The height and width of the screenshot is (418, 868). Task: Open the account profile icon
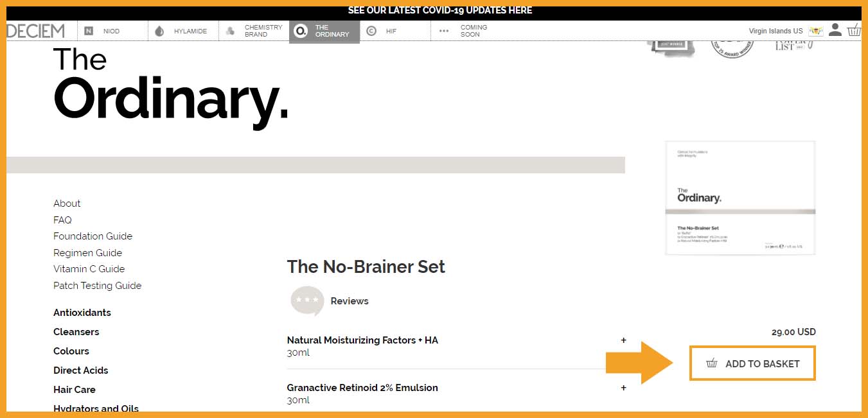pos(835,30)
